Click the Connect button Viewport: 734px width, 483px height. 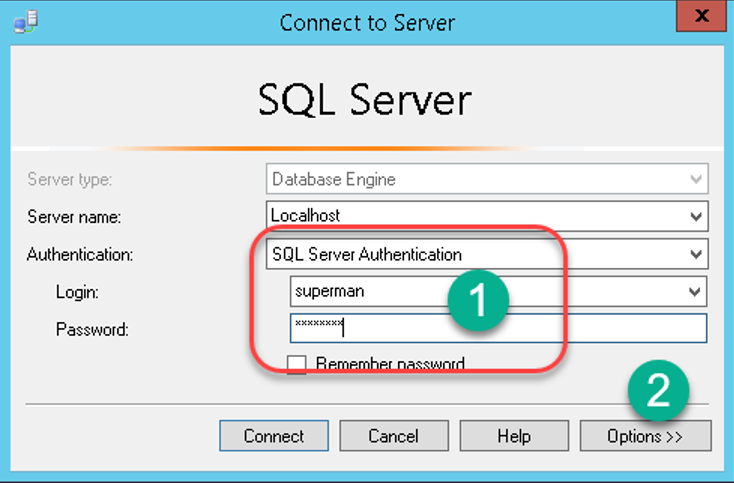tap(274, 436)
